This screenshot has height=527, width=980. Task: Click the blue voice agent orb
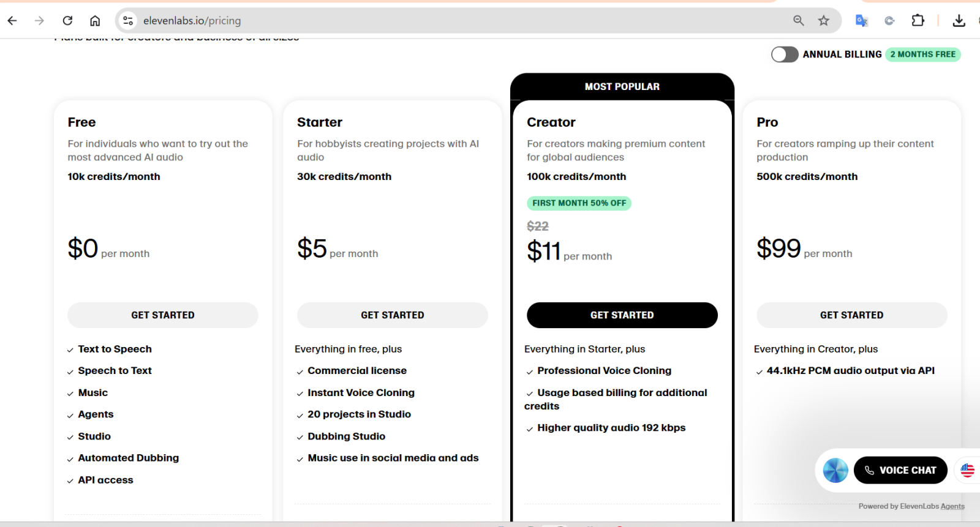tap(835, 470)
